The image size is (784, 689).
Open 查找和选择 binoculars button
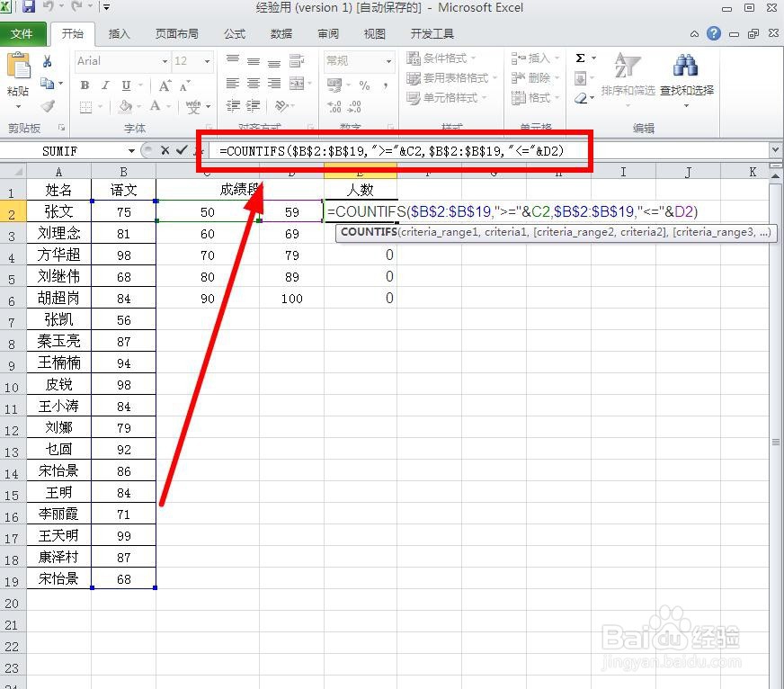[x=687, y=78]
